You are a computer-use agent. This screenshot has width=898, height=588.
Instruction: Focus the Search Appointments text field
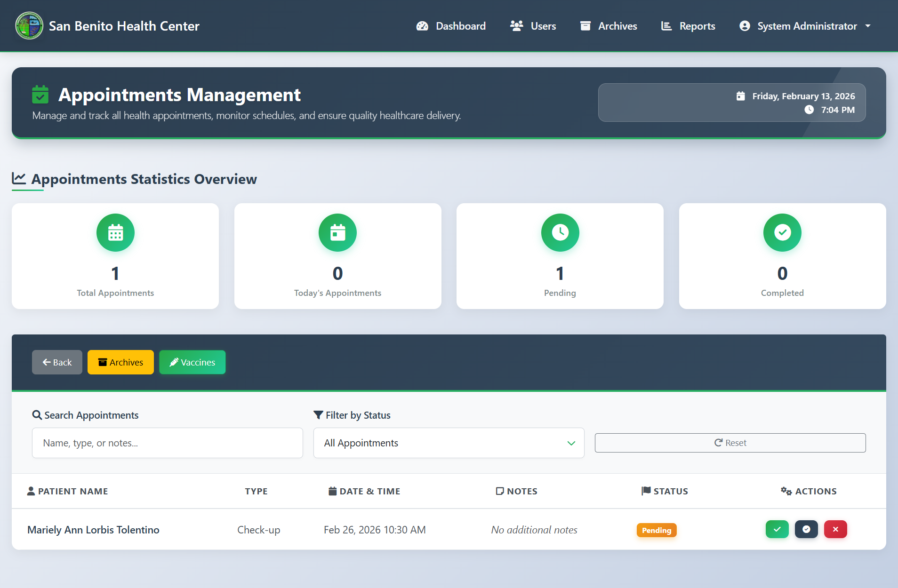point(167,443)
